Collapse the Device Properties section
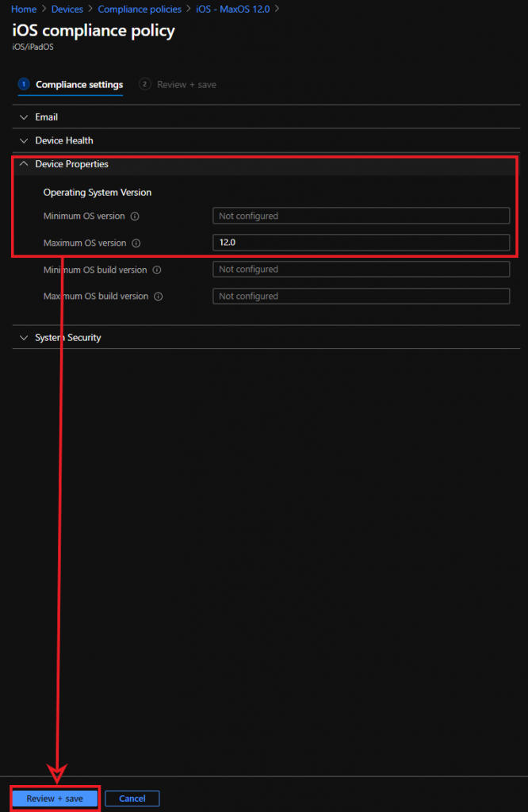This screenshot has height=812, width=528. click(71, 164)
